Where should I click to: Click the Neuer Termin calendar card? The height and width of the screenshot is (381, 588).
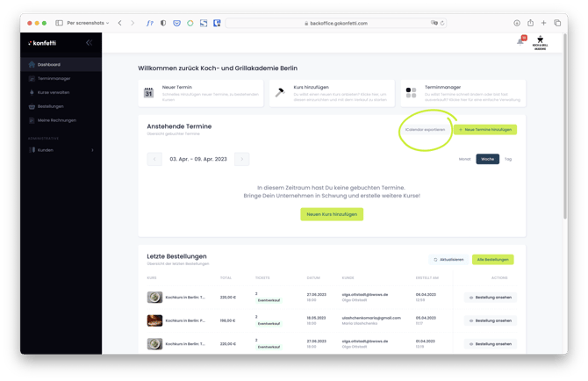tap(201, 93)
